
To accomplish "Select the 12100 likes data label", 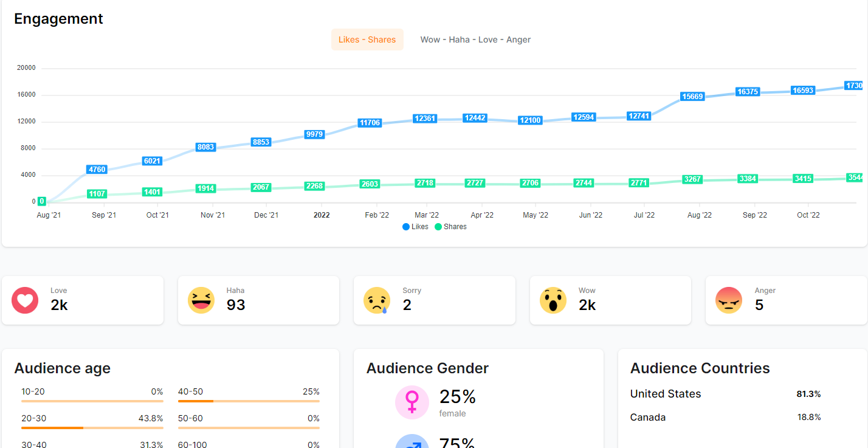I will (530, 120).
